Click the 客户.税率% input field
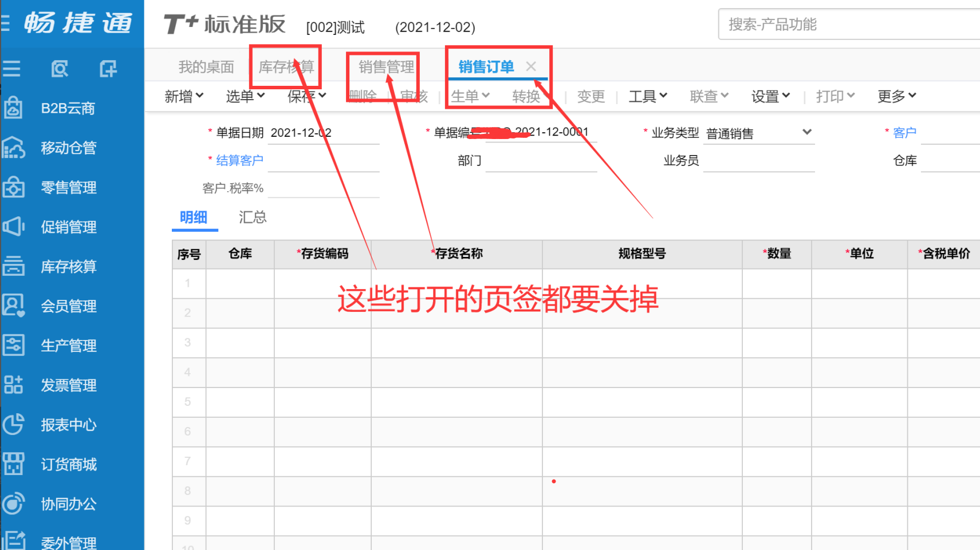This screenshot has width=980, height=550. (x=324, y=188)
